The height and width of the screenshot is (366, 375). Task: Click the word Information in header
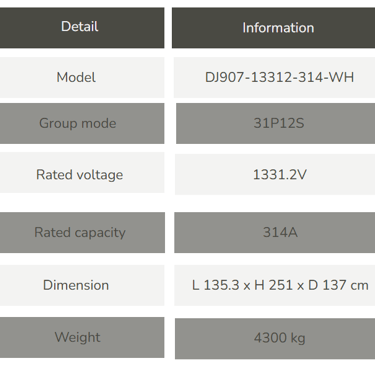pos(278,28)
